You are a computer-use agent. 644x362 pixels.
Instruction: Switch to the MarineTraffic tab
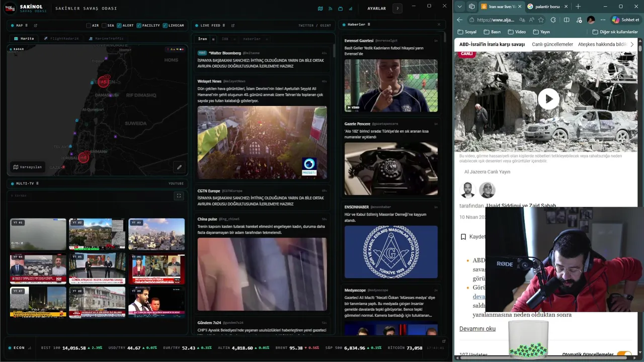pyautogui.click(x=106, y=38)
